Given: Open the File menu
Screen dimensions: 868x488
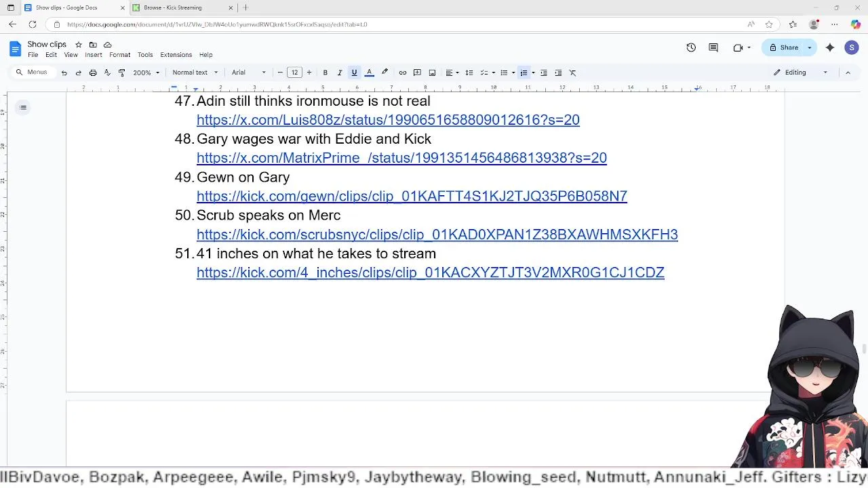Looking at the screenshot, I should click(33, 55).
